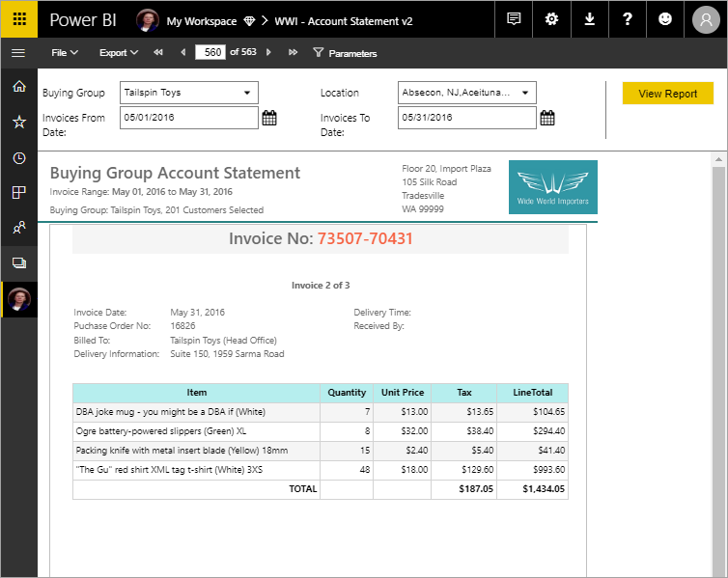This screenshot has height=578, width=728.
Task: Go to Home in left sidebar
Action: tap(18, 87)
